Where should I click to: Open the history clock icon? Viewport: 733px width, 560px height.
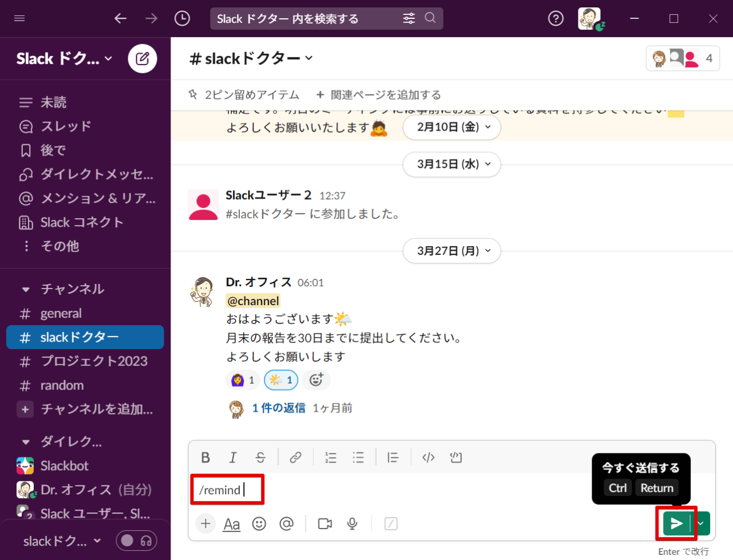click(x=182, y=18)
